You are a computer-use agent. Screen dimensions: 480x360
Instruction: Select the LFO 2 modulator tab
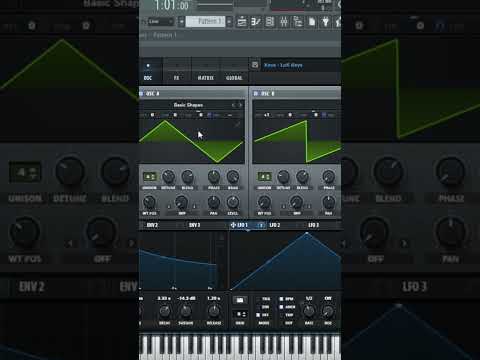click(x=275, y=225)
